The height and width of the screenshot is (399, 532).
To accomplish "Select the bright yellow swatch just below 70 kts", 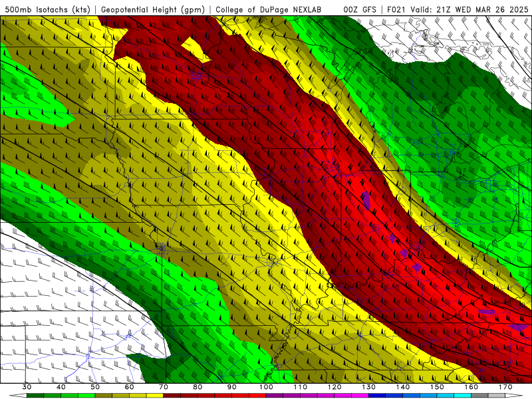I will coord(155,396).
